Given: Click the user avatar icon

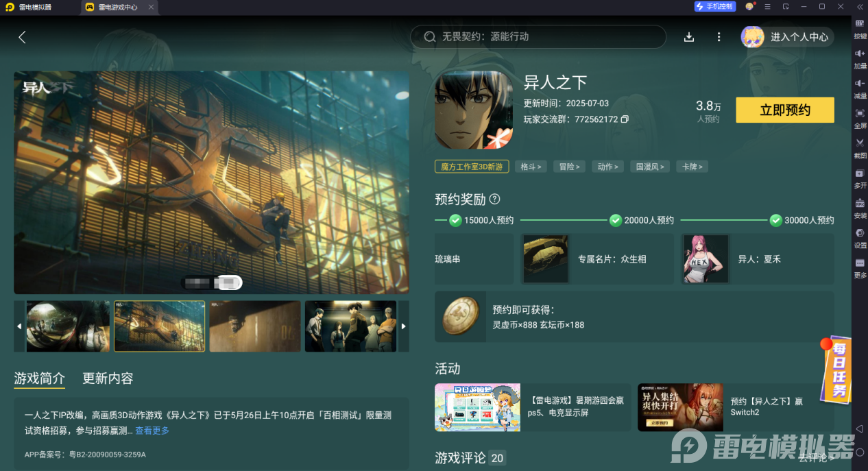Looking at the screenshot, I should click(752, 37).
